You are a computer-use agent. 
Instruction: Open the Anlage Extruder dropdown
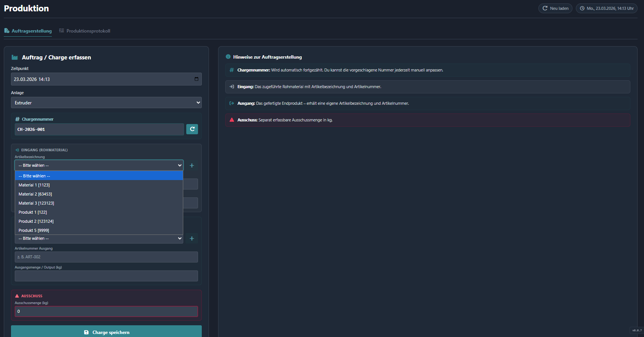pyautogui.click(x=106, y=102)
